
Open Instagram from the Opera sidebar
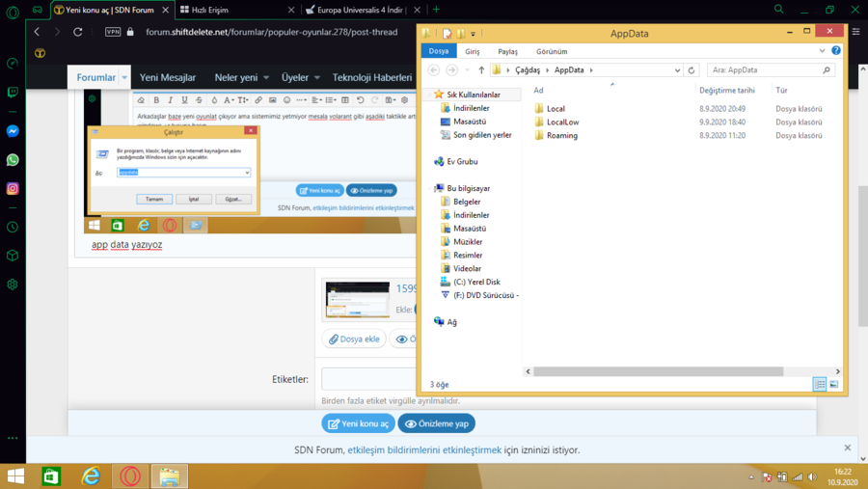point(13,188)
